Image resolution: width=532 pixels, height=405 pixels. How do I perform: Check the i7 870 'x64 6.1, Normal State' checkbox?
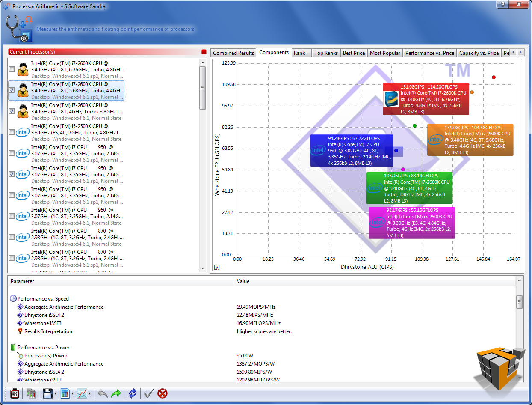(x=12, y=237)
